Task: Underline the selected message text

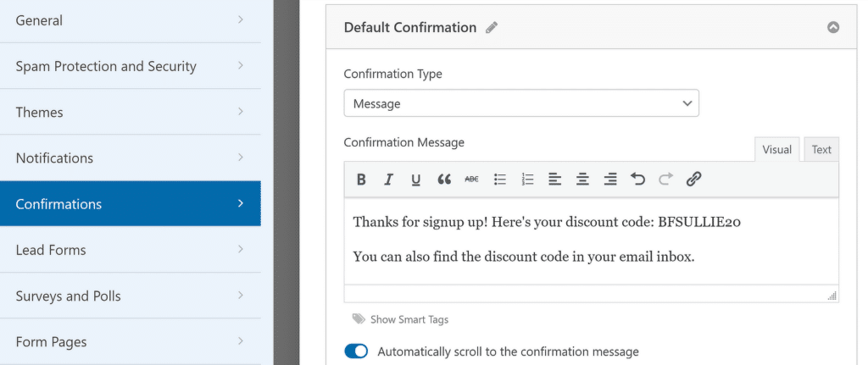Action: [416, 180]
